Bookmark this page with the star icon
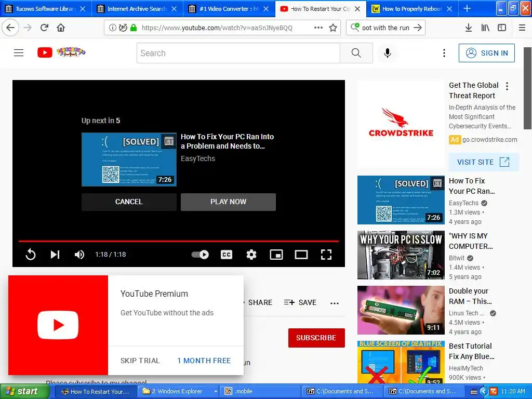532x399 pixels. point(333,28)
